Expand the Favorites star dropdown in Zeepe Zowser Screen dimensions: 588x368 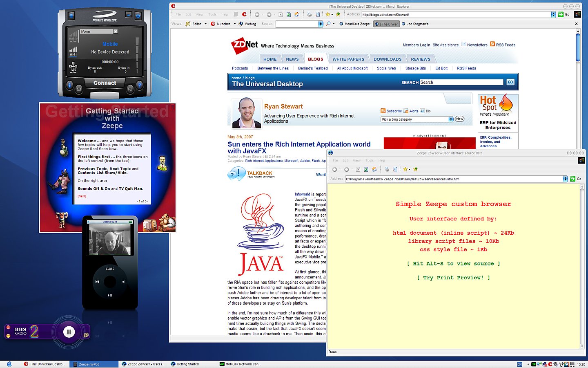(x=410, y=169)
